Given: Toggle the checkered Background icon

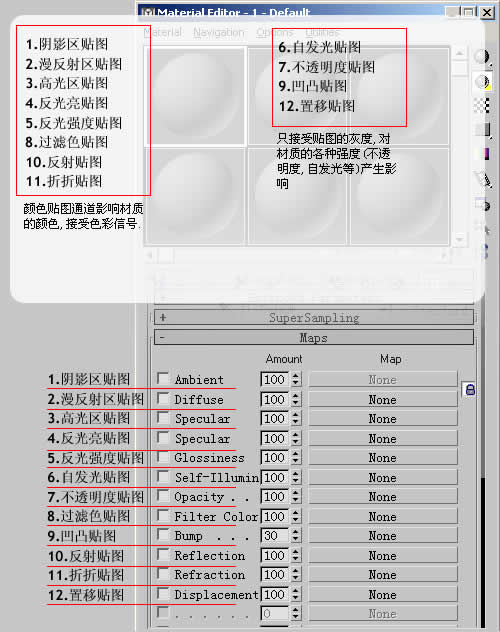Looking at the screenshot, I should (x=482, y=106).
